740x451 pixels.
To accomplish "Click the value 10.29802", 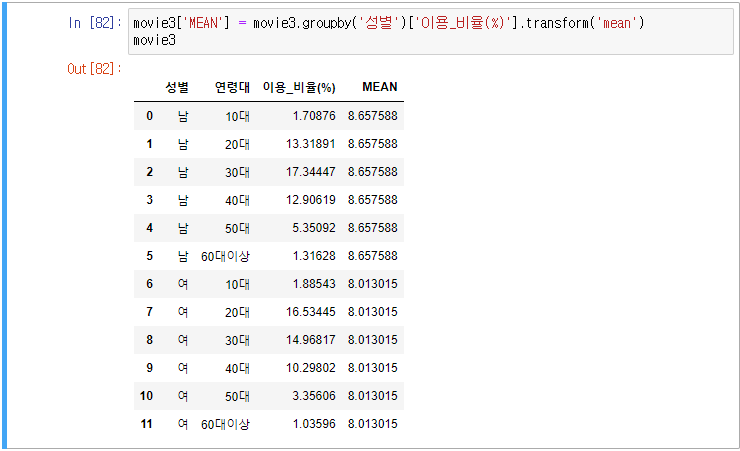I will (x=311, y=367).
